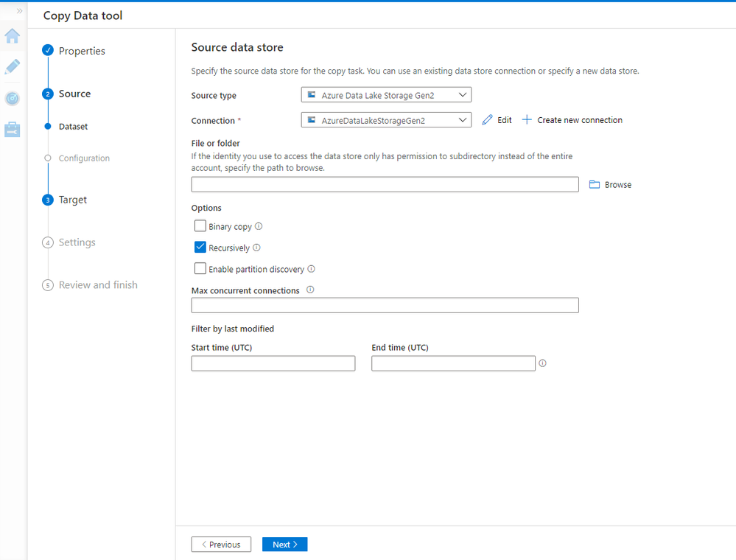The height and width of the screenshot is (560, 736).
Task: Click the info icon next to End time field
Action: point(543,363)
